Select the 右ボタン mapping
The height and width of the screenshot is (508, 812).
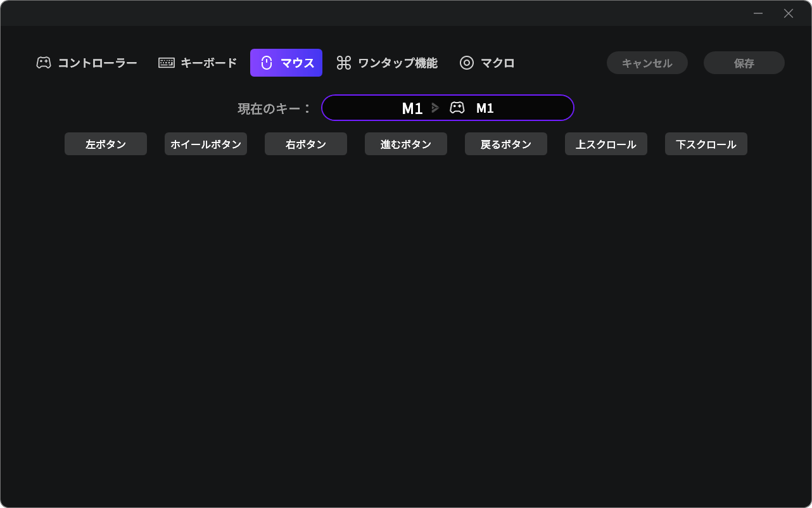(306, 144)
